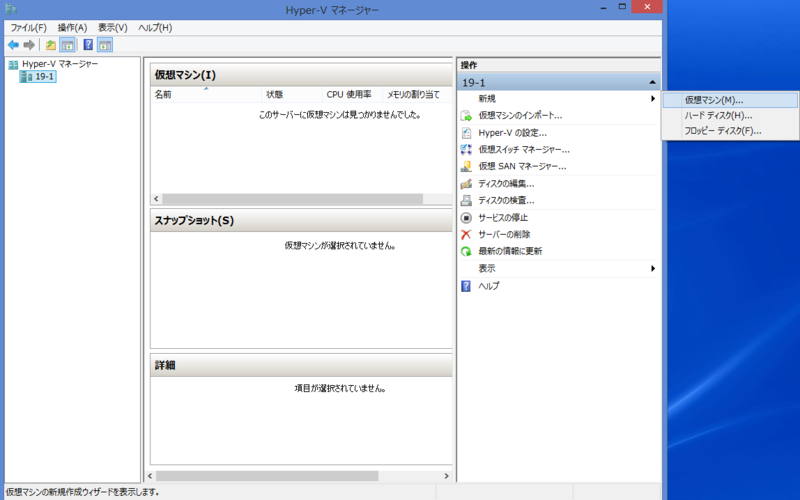Sort by the CPU 使用率 column header

(x=353, y=94)
